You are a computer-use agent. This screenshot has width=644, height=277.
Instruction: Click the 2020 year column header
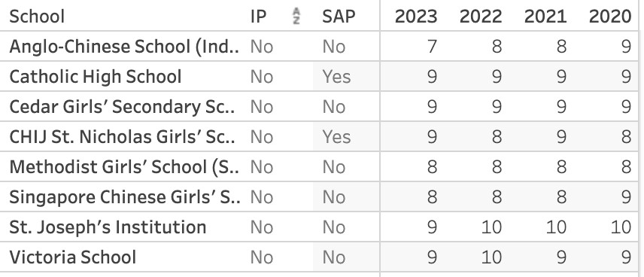[610, 17]
